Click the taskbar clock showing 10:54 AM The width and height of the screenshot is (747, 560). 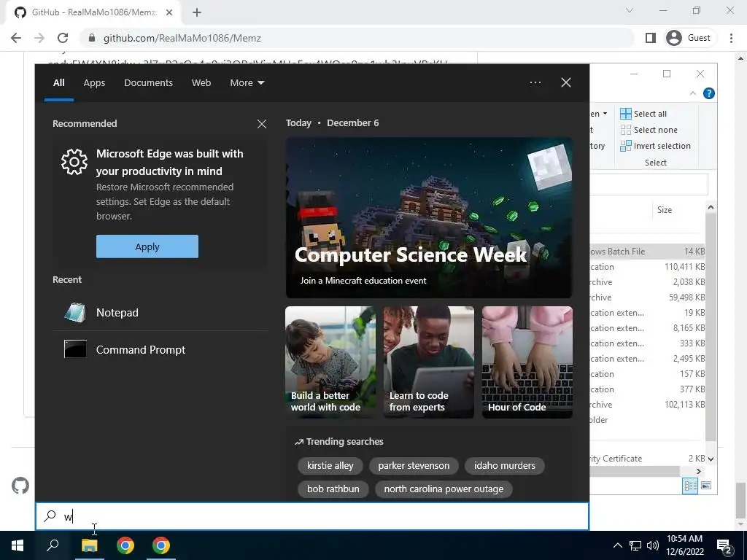684,545
